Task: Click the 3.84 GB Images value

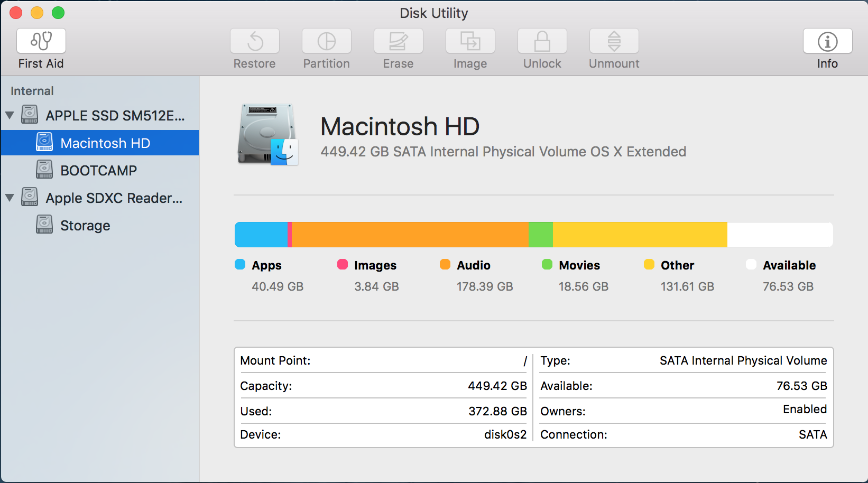Action: coord(376,286)
